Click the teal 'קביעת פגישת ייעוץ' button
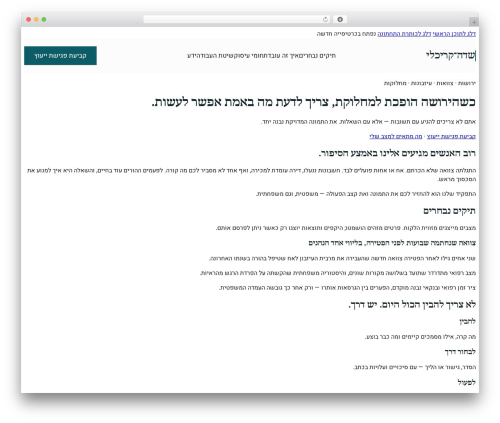 click(60, 56)
